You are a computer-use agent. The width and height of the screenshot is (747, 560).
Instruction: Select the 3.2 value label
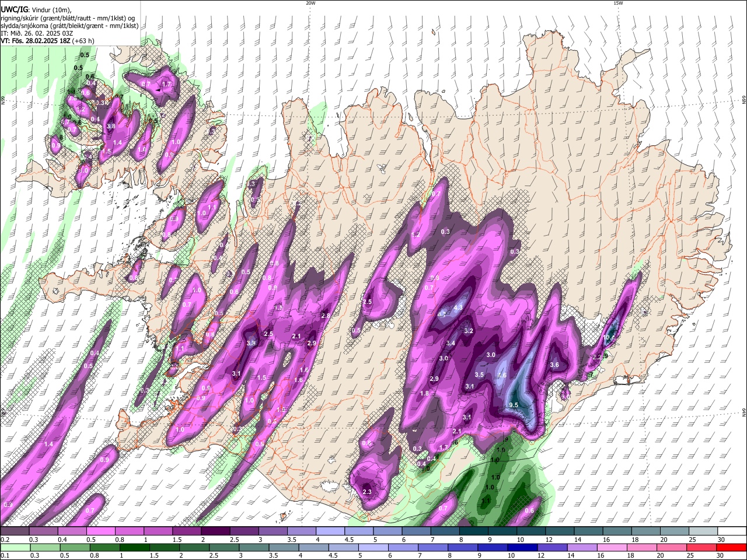(x=469, y=331)
